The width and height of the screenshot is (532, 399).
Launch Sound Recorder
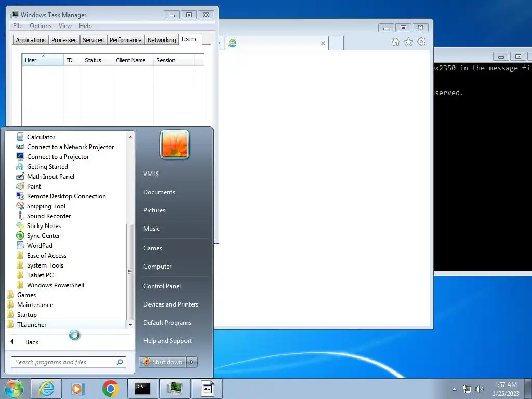click(48, 216)
